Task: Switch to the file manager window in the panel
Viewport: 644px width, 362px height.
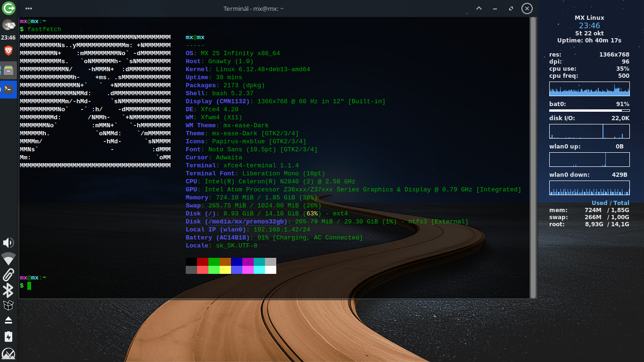Action: [x=8, y=70]
